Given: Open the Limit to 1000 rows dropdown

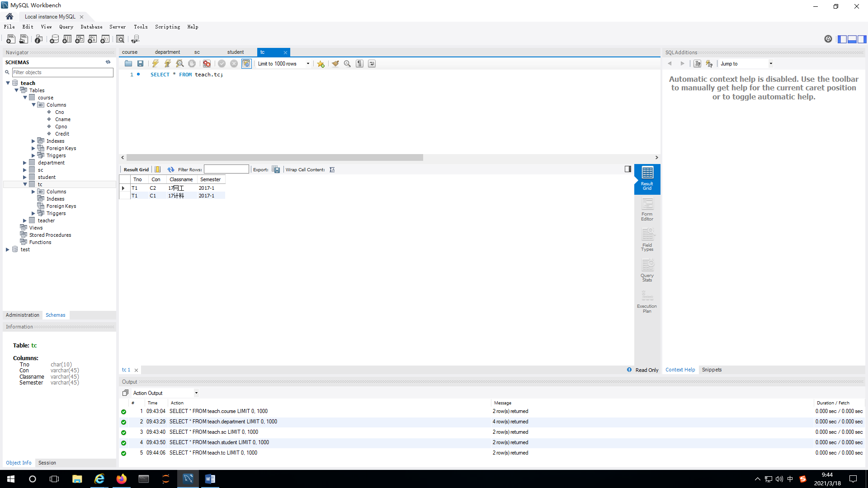Looking at the screenshot, I should coord(308,63).
